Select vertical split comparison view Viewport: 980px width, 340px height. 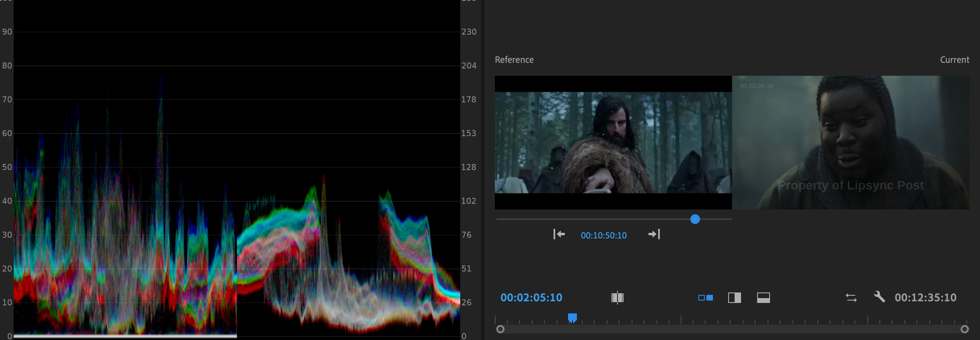click(735, 298)
